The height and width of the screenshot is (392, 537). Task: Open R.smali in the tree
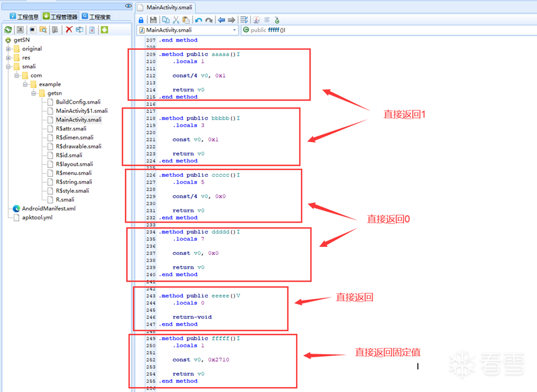(65, 200)
